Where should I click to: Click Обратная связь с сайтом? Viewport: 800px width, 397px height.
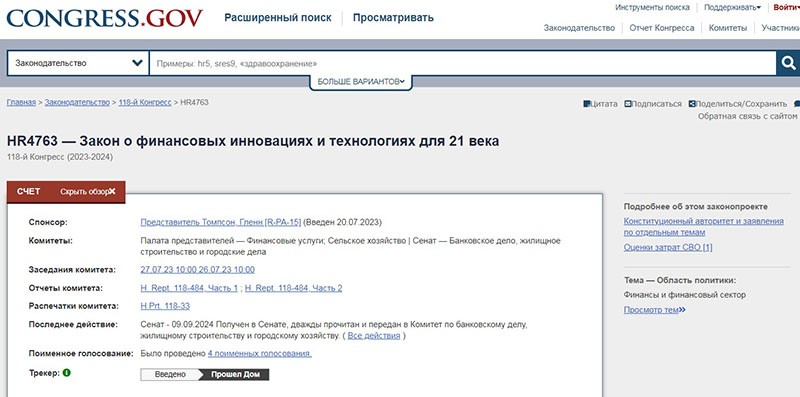pyautogui.click(x=747, y=116)
